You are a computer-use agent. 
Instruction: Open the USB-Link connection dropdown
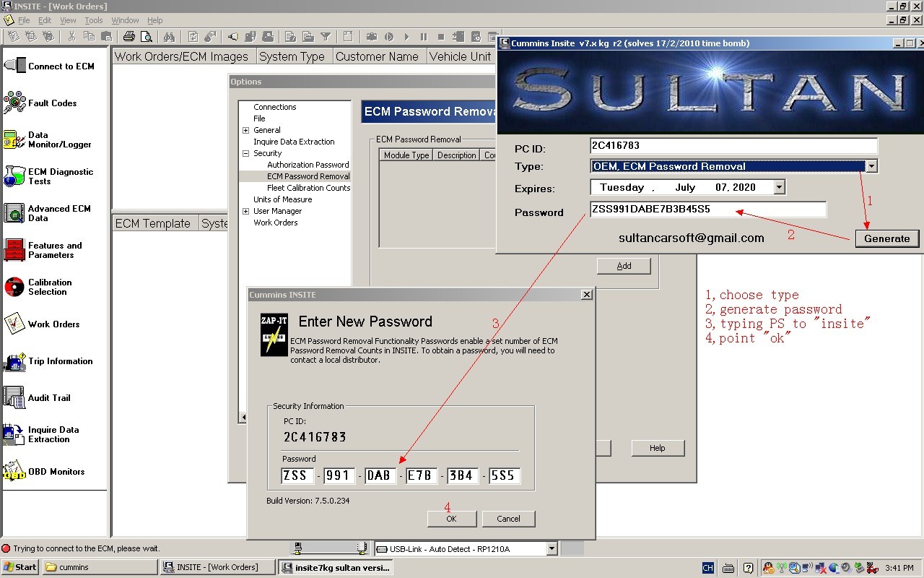pos(552,548)
